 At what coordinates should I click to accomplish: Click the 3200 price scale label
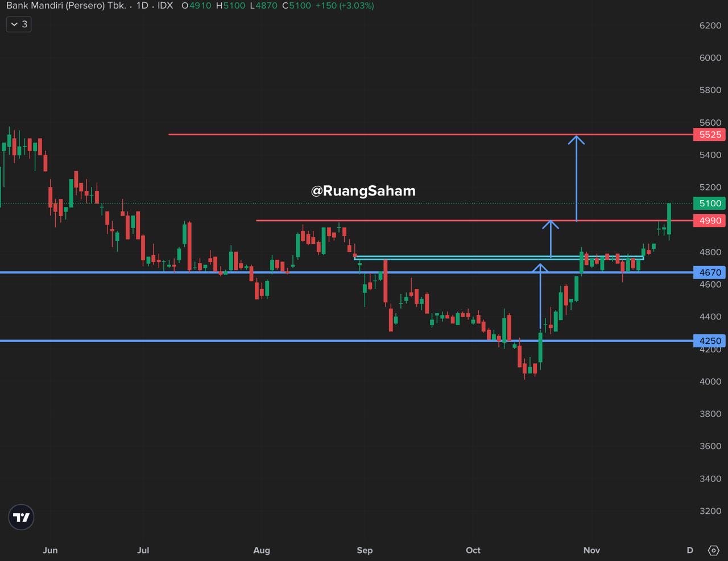click(710, 512)
